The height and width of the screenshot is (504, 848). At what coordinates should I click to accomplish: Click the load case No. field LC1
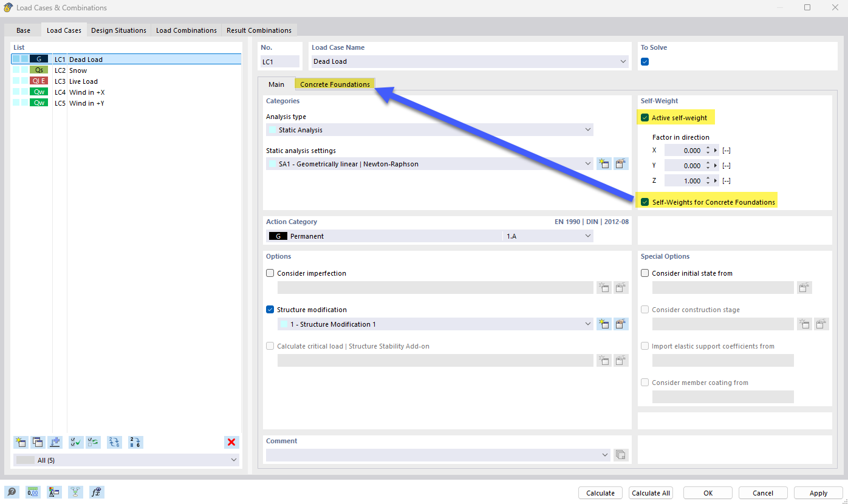click(280, 61)
